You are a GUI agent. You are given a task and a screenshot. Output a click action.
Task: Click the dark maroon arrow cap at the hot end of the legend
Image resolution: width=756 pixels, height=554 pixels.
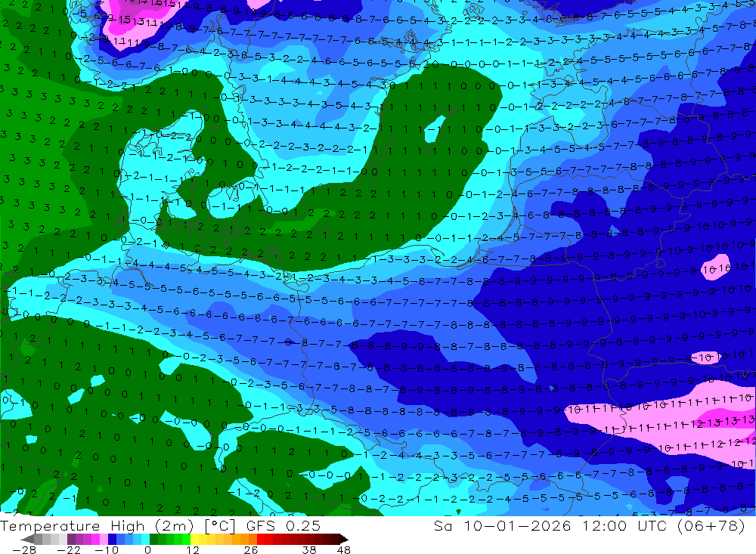[x=343, y=539]
